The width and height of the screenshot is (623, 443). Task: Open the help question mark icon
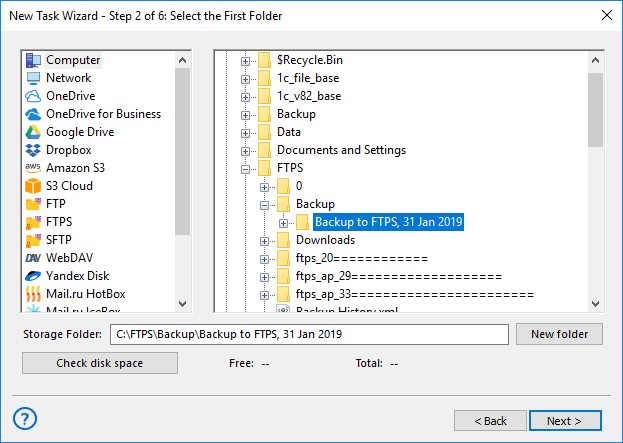26,418
